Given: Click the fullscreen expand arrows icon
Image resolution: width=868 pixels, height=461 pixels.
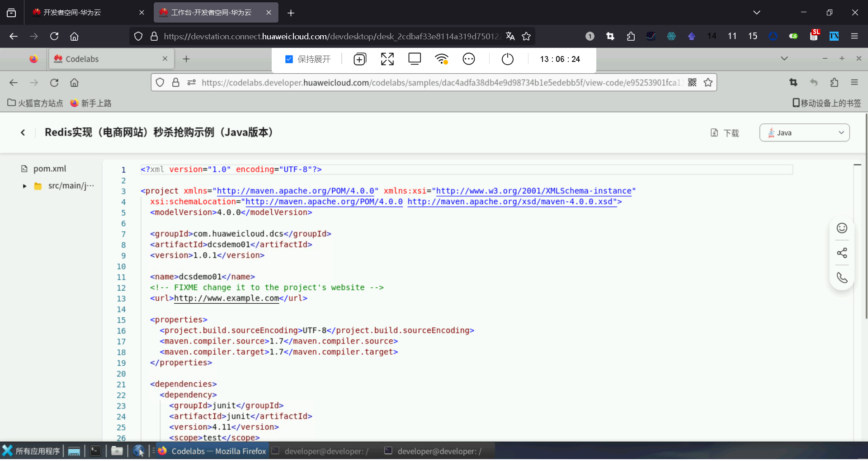Looking at the screenshot, I should [x=387, y=59].
